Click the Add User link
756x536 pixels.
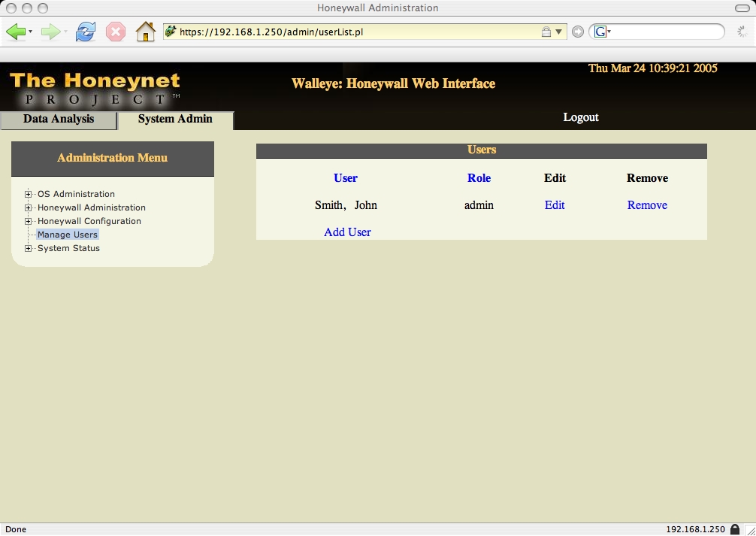pyautogui.click(x=347, y=232)
